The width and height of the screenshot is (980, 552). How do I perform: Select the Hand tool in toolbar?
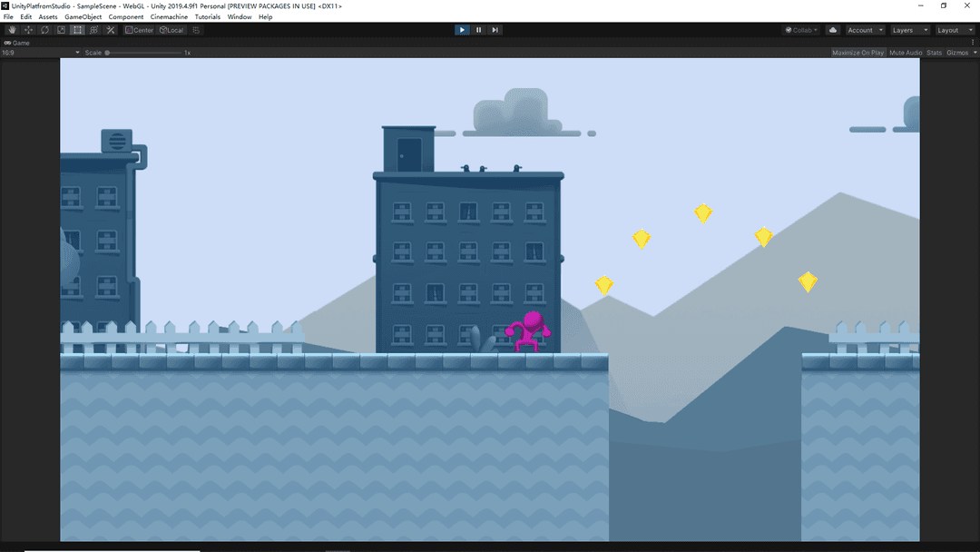coord(13,30)
